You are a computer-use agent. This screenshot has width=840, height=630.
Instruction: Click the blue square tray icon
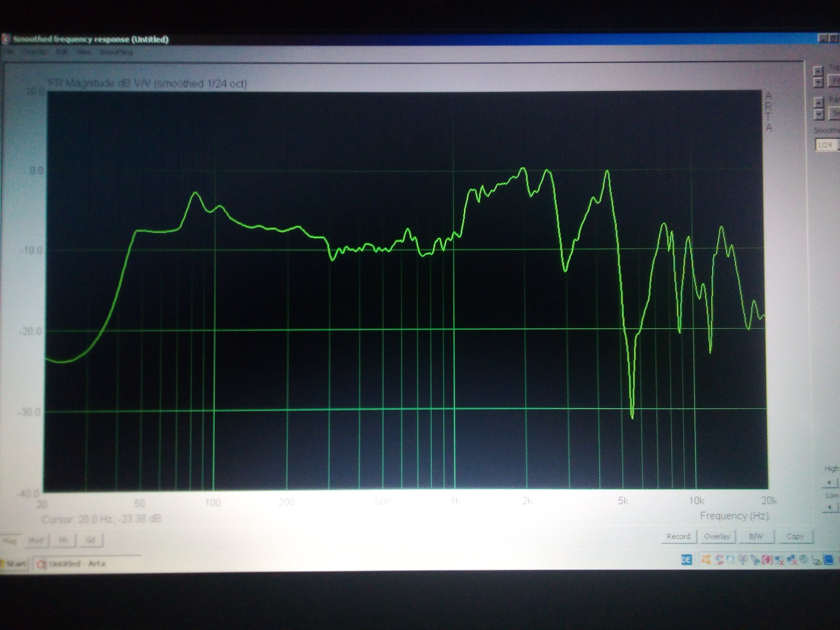pyautogui.click(x=829, y=560)
